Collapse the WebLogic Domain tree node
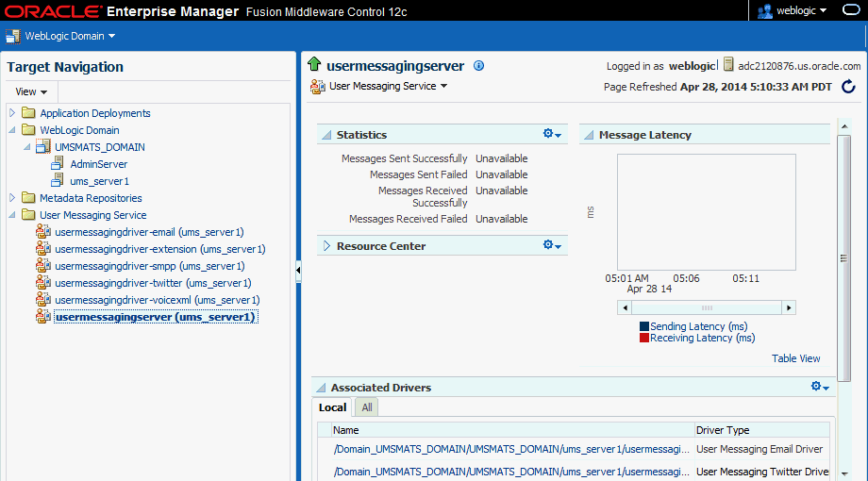This screenshot has width=868, height=481. coord(12,130)
